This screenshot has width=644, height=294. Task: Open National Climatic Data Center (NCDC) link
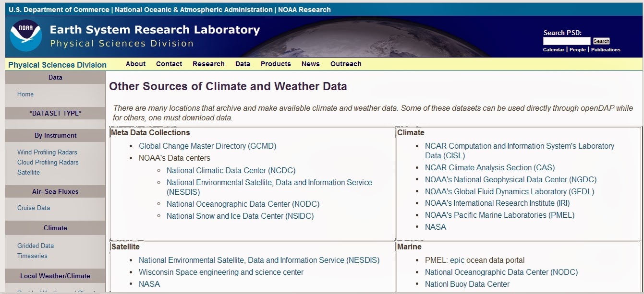click(231, 171)
